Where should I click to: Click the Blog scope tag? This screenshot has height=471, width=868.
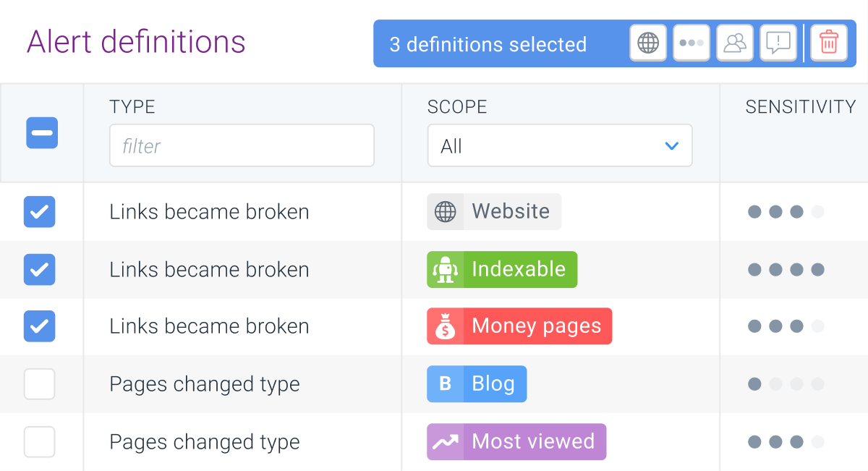477,384
